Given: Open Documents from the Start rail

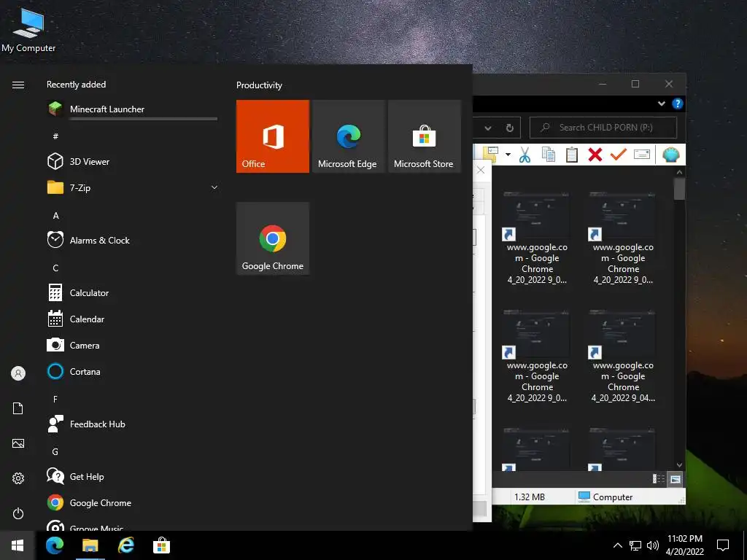Looking at the screenshot, I should pos(18,408).
